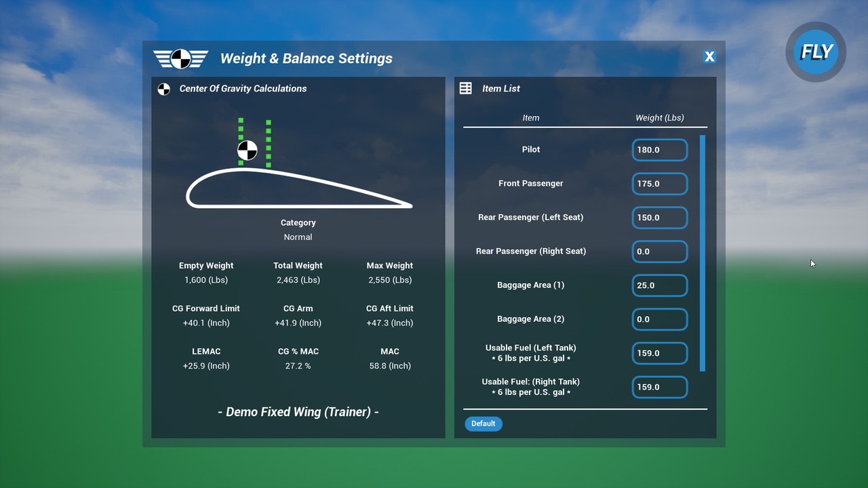The width and height of the screenshot is (868, 488).
Task: Click the Weight (Lbs) column header
Action: [660, 118]
